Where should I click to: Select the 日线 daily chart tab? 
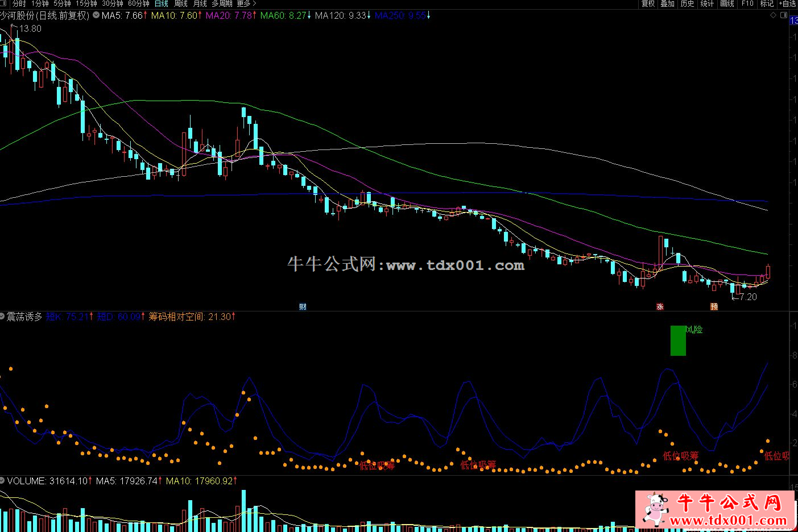pyautogui.click(x=162, y=3)
